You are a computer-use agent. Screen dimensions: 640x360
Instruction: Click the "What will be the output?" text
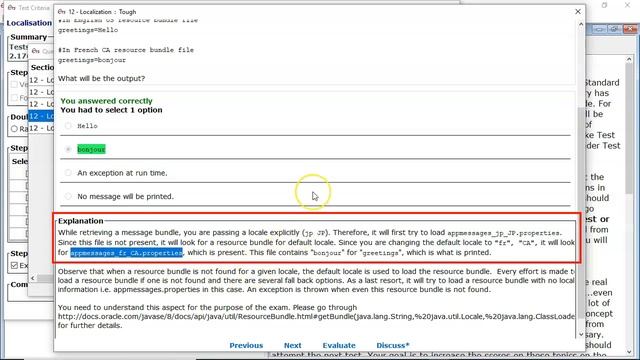(x=101, y=78)
